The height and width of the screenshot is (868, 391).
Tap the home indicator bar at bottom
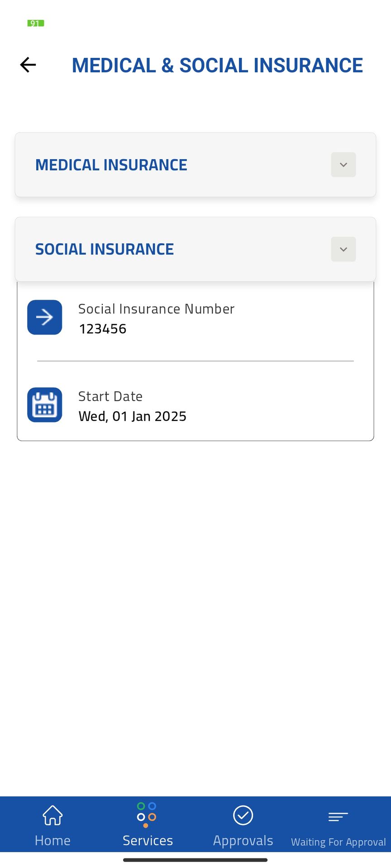(x=195, y=860)
